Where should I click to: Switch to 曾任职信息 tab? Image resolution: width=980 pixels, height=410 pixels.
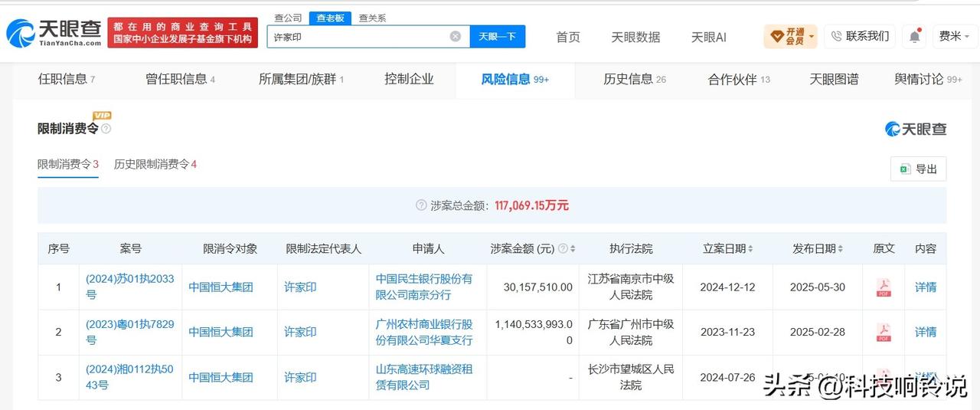pos(180,79)
